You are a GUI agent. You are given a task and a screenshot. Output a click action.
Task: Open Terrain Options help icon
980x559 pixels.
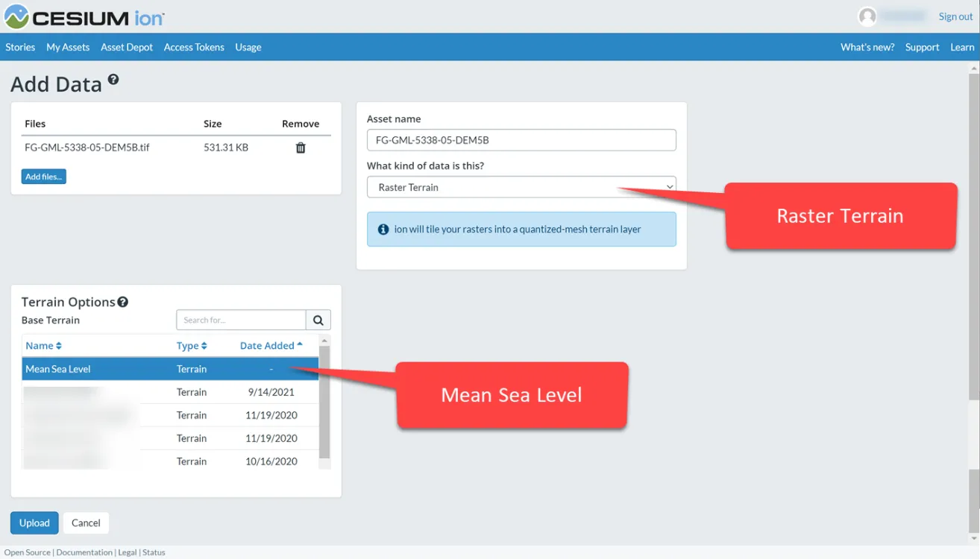pos(123,302)
